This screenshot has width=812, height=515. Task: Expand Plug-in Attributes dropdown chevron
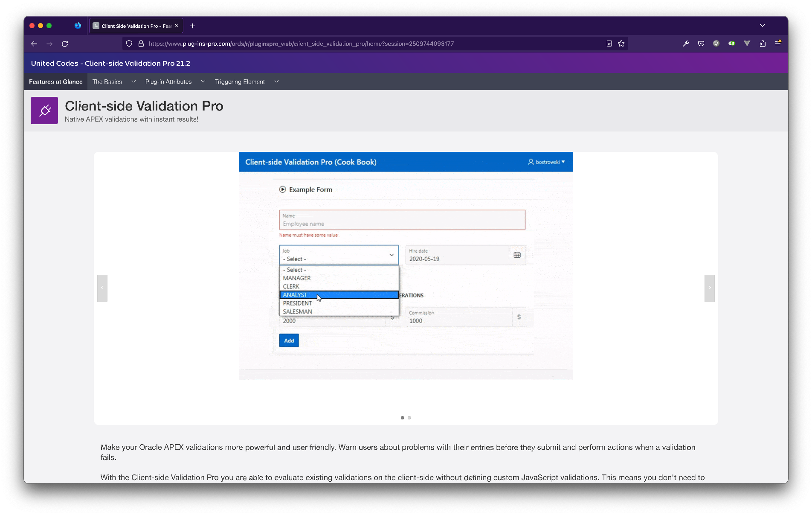(203, 81)
